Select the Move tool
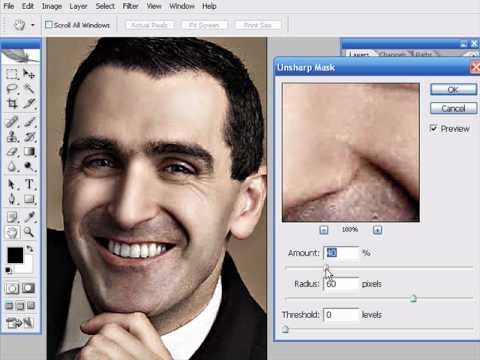 click(x=29, y=74)
